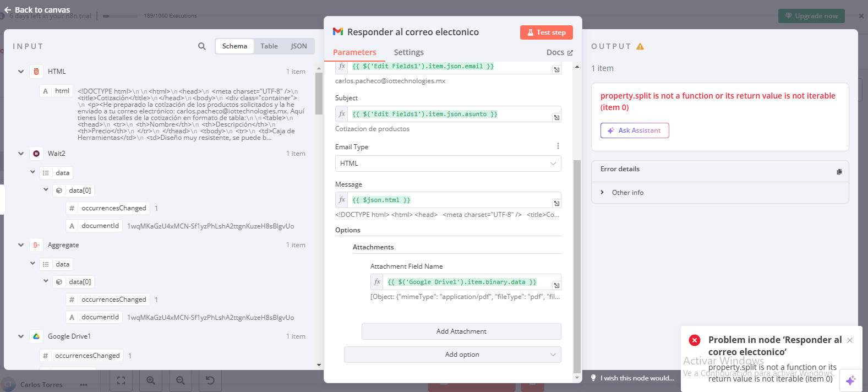Screen dimensions: 868x392
Task: Open expression editor for Subject field
Action: coord(556,117)
